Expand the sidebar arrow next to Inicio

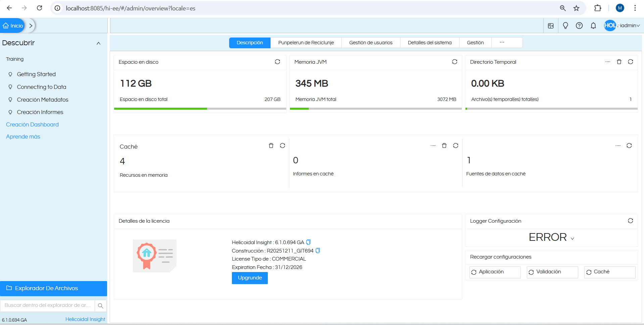coord(31,26)
